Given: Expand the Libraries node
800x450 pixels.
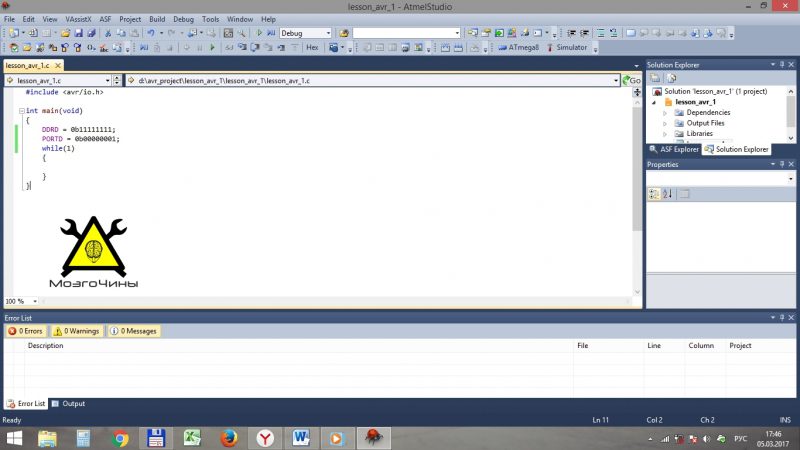Looking at the screenshot, I should pos(665,134).
